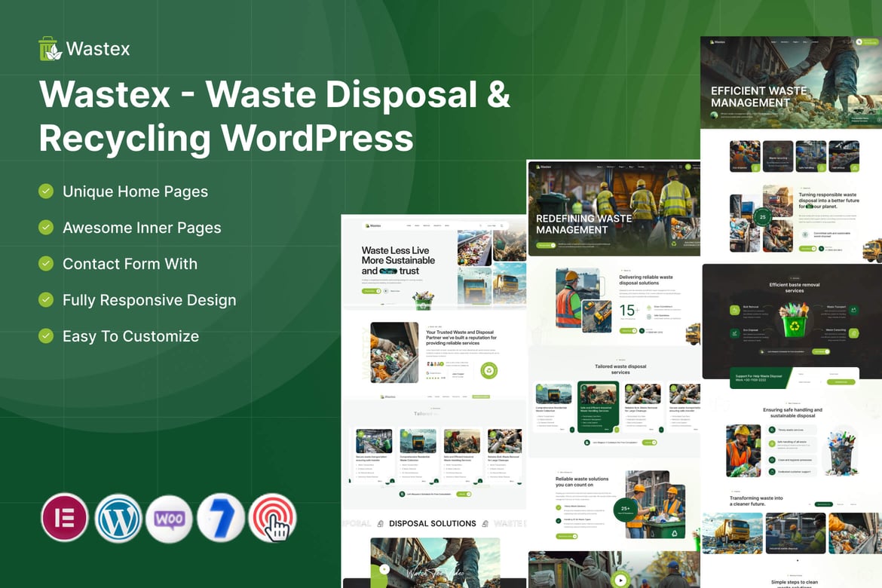Viewport: 882px width, 588px height.
Task: Click the '15+' years statistic
Action: pos(629,311)
